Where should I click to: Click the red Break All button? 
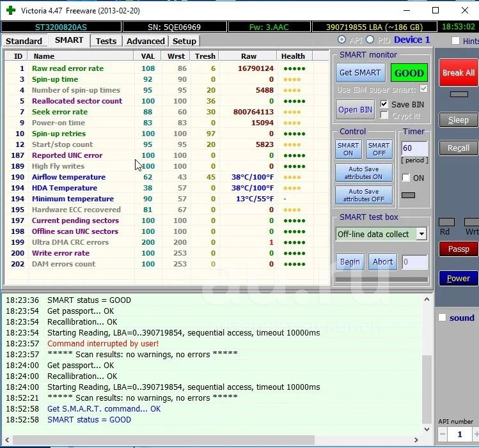[459, 73]
